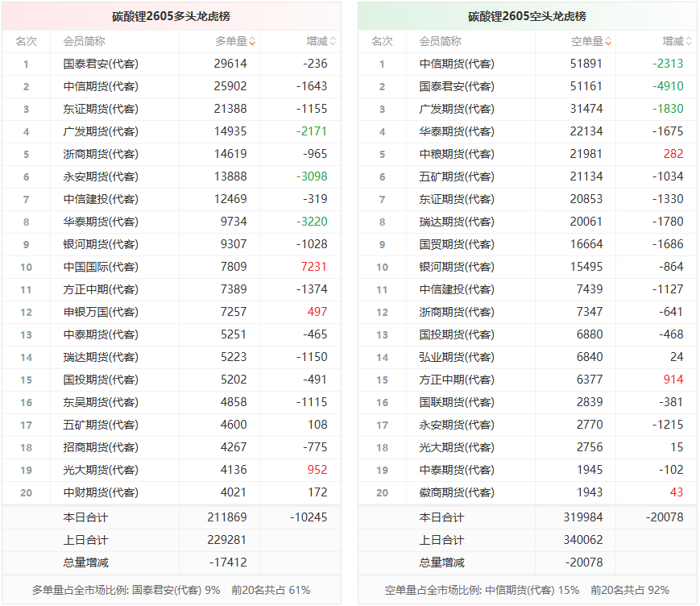The width and height of the screenshot is (700, 606).
Task: Click the green -3220 change value
Action: (312, 222)
